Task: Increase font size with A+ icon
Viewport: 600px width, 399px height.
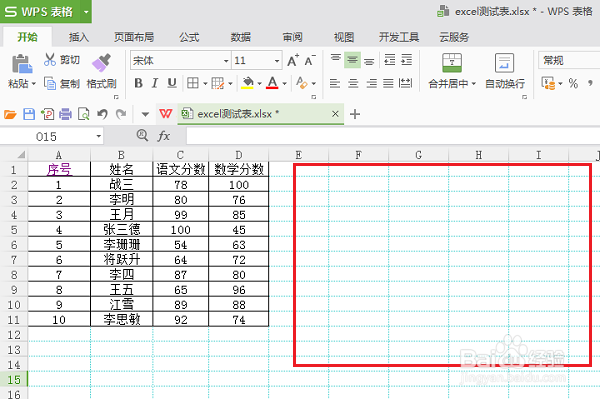Action: click(293, 60)
